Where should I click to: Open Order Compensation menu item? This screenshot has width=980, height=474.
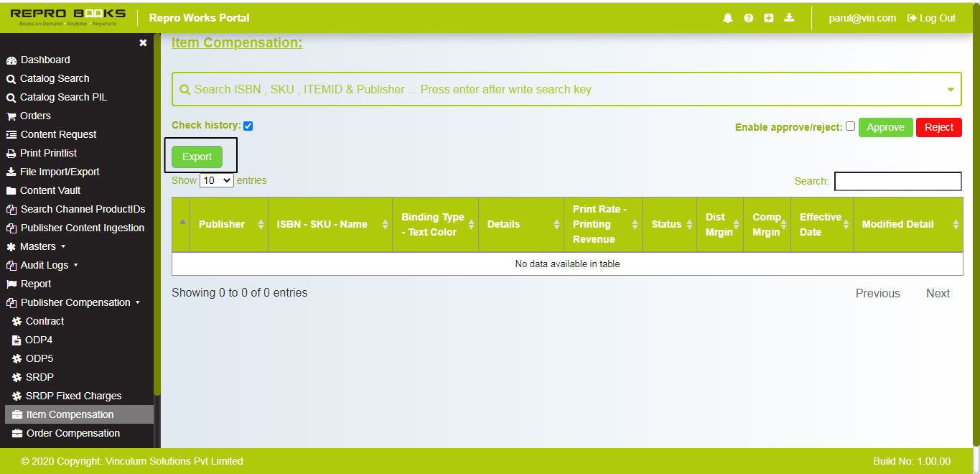pos(73,433)
